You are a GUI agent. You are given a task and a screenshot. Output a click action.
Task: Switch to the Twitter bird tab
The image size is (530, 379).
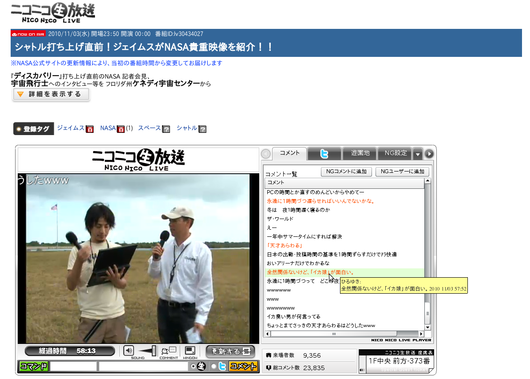pos(324,154)
